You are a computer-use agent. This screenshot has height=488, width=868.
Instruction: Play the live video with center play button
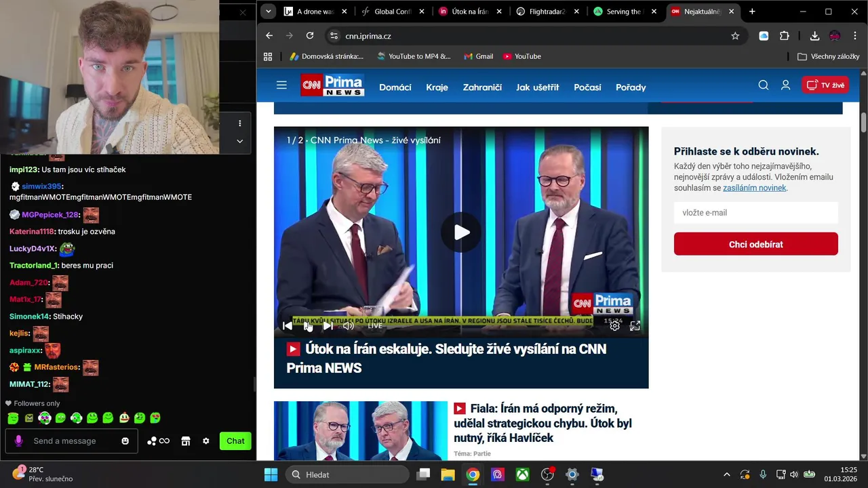pos(461,232)
